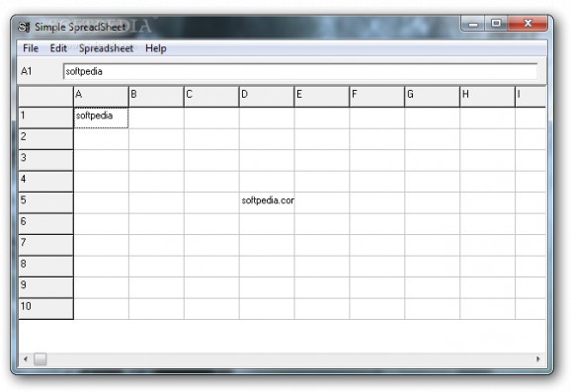Open the Edit menu
Screen dimensions: 571x392
point(58,48)
